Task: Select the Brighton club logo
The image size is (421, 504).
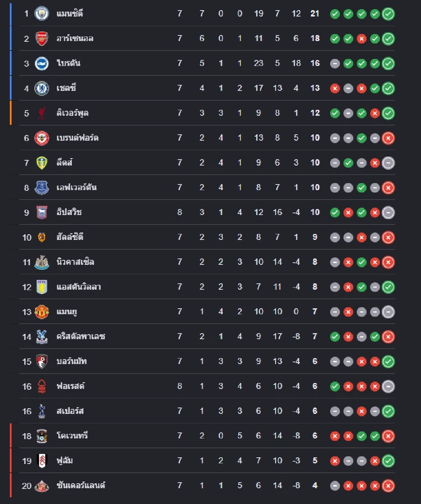Action: (42, 63)
